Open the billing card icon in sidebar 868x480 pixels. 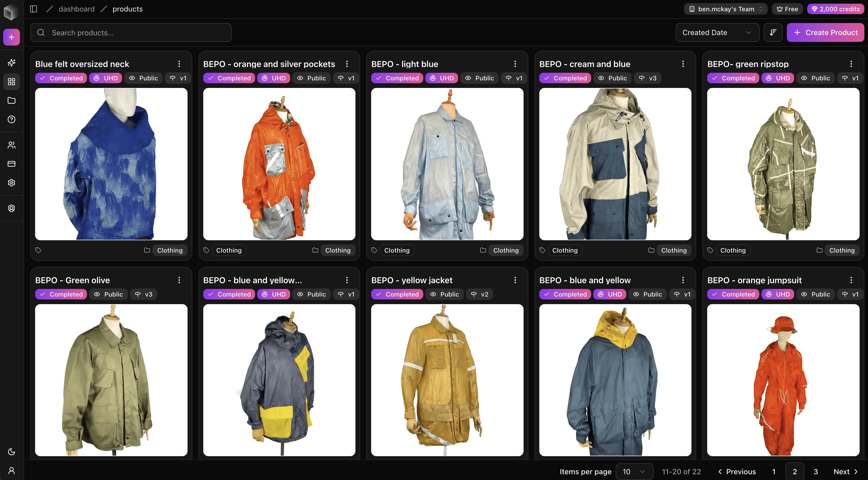[12, 164]
